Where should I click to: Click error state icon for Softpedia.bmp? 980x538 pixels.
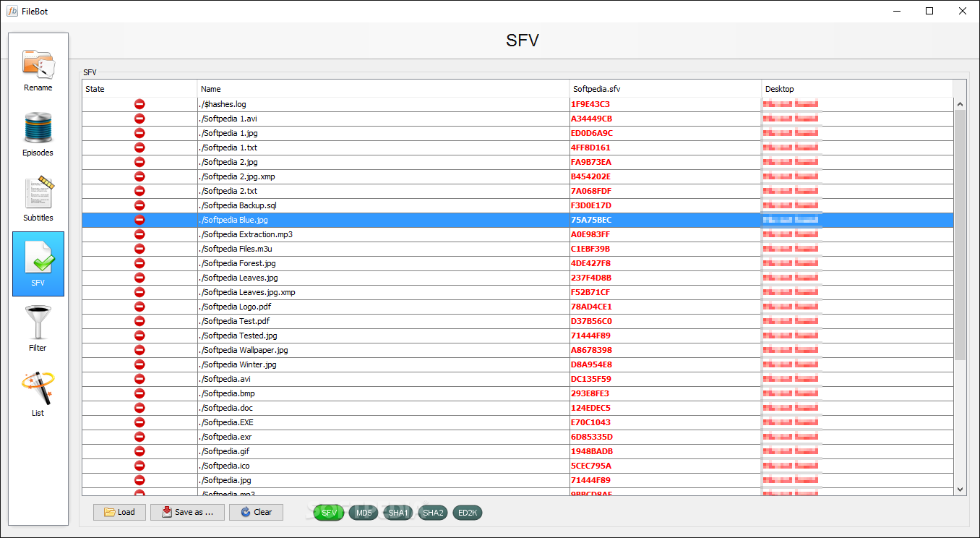click(x=139, y=393)
